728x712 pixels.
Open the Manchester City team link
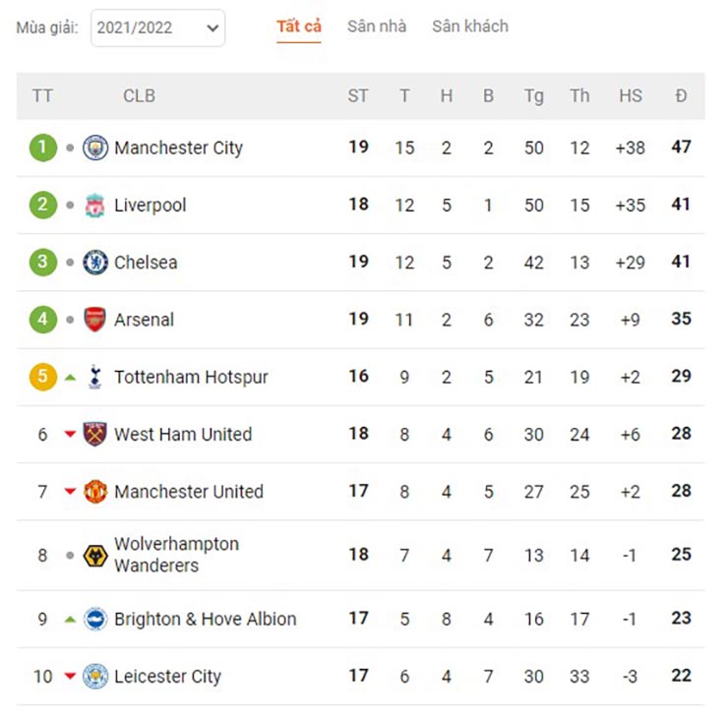(178, 148)
